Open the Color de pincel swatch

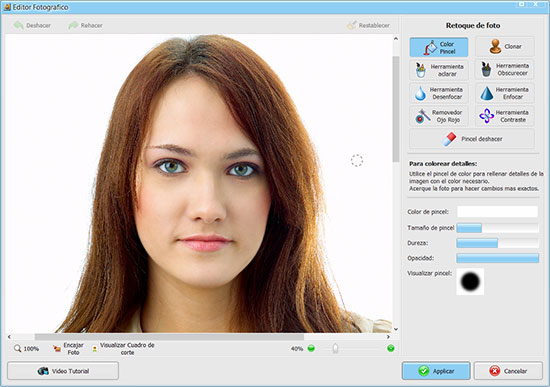coord(497,212)
